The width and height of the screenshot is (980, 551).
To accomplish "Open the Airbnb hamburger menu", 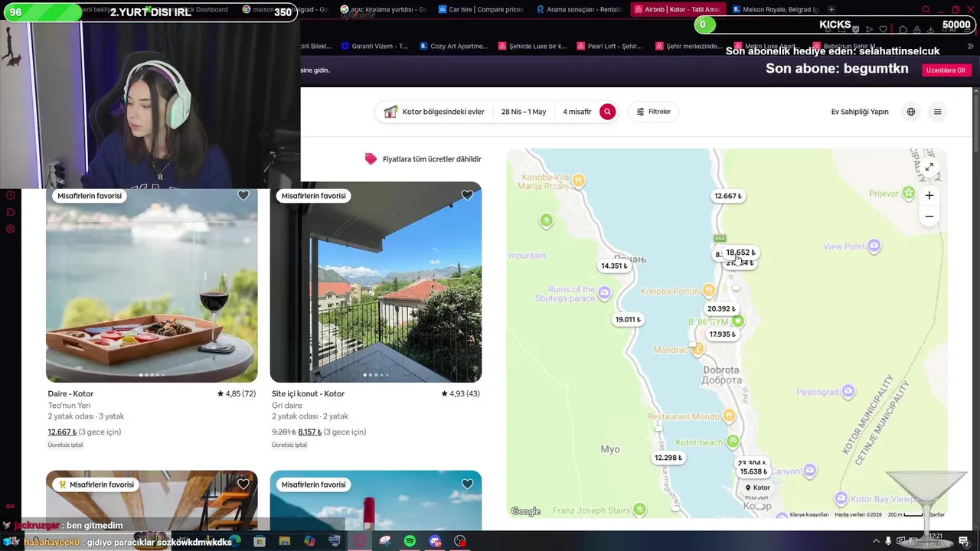I will click(x=937, y=112).
